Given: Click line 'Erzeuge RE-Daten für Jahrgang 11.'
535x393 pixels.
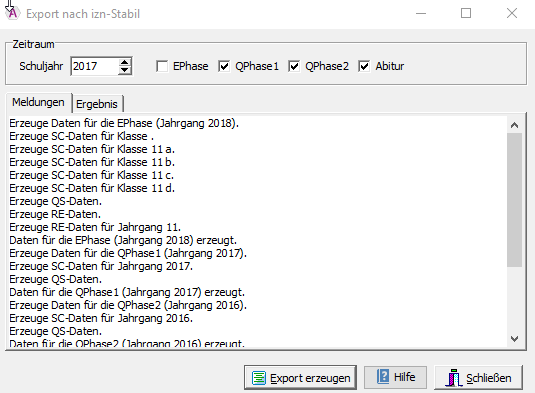Looking at the screenshot, I should click(95, 227).
